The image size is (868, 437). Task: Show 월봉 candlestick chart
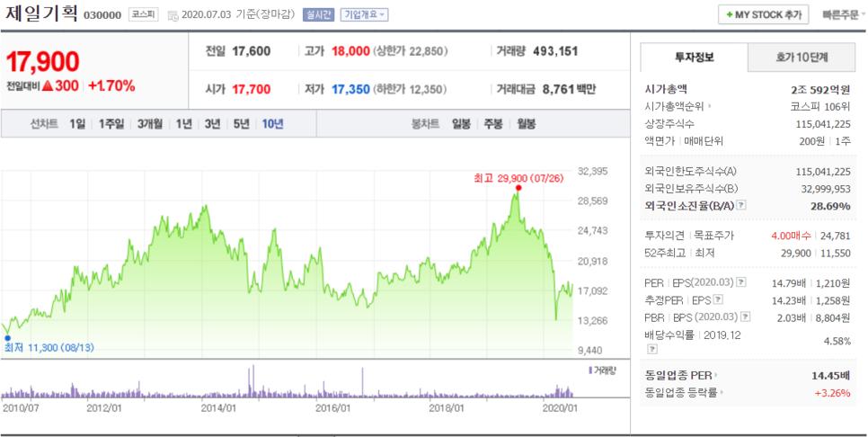click(526, 124)
